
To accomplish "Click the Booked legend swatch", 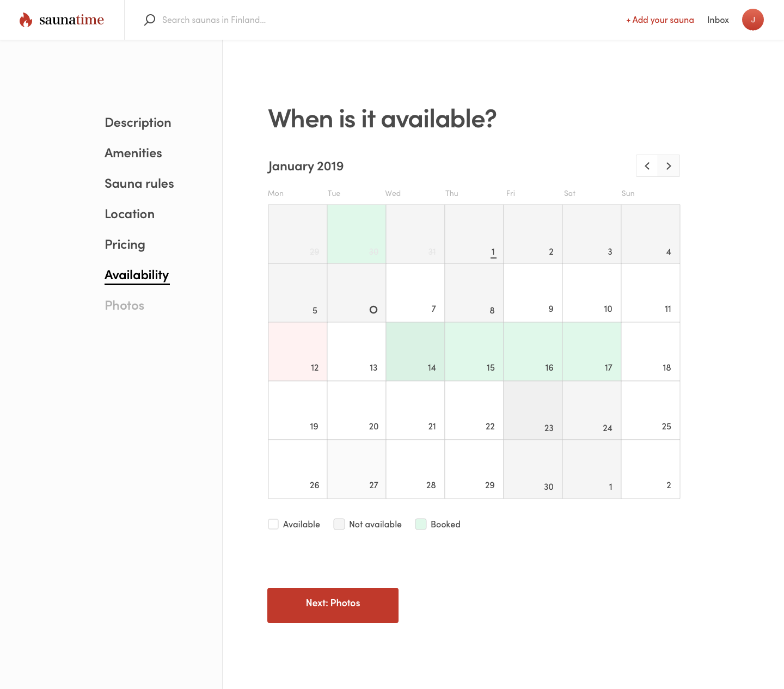I will coord(421,524).
